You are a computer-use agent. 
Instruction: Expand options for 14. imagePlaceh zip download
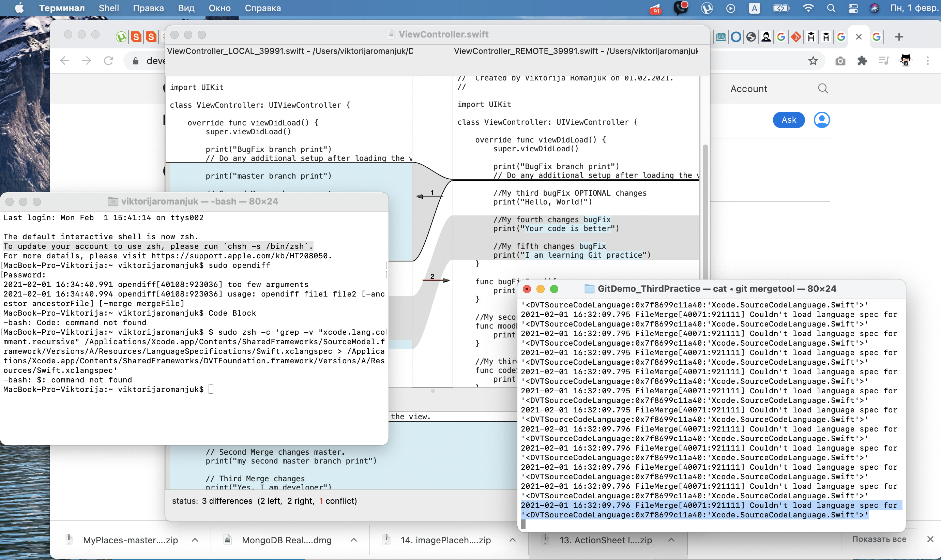[x=512, y=540]
